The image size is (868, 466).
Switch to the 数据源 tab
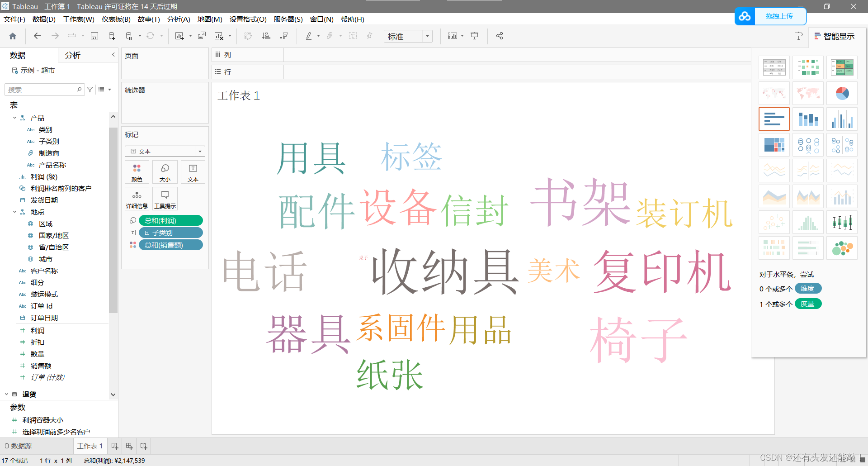(x=21, y=446)
